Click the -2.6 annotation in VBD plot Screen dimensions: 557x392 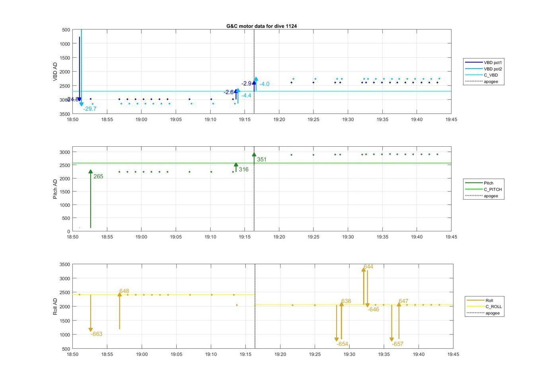point(228,92)
